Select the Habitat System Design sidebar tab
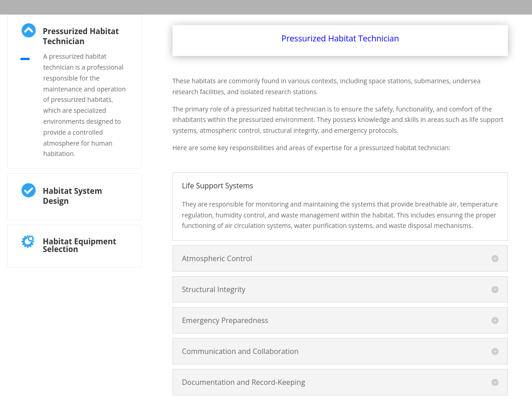Screen dimensions: 532x404 [72, 196]
